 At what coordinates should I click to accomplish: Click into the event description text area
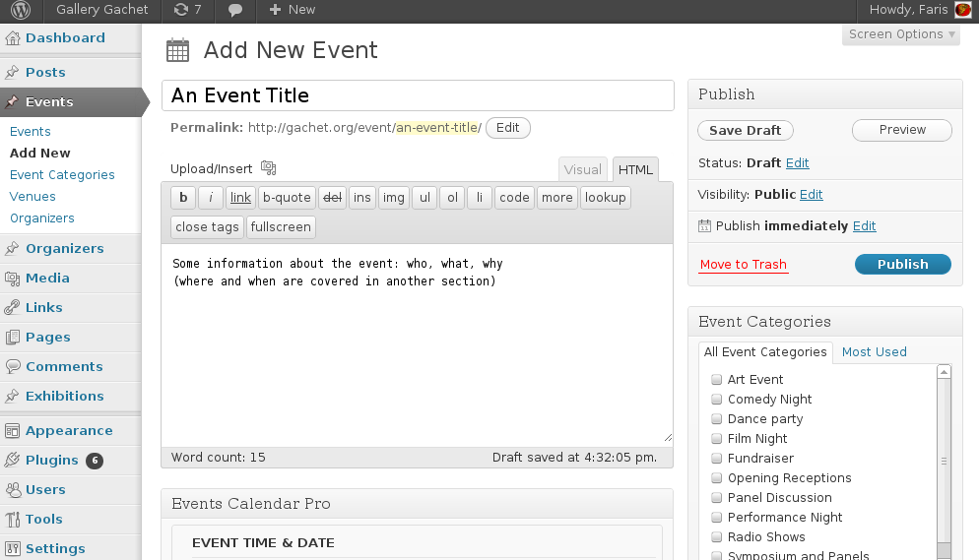click(x=417, y=344)
